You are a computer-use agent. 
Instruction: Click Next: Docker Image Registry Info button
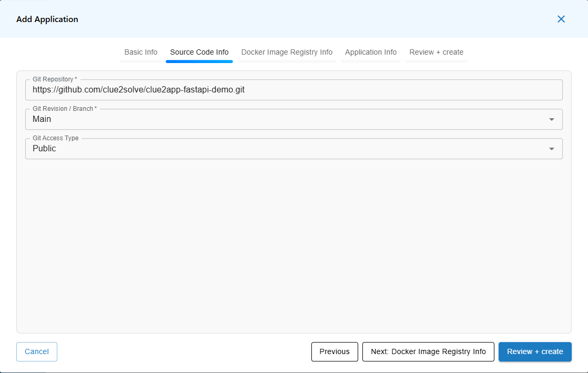tap(428, 352)
